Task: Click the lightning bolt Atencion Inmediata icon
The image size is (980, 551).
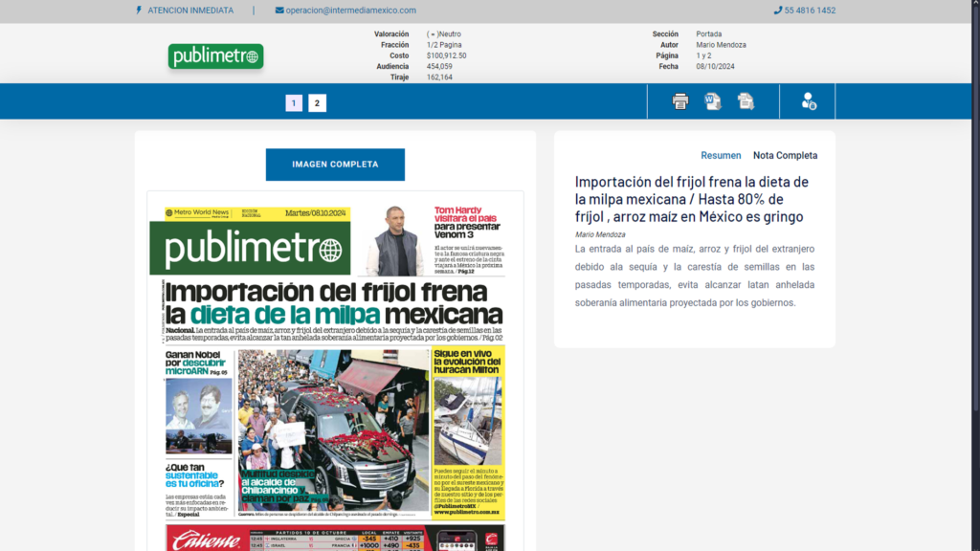Action: (x=139, y=10)
